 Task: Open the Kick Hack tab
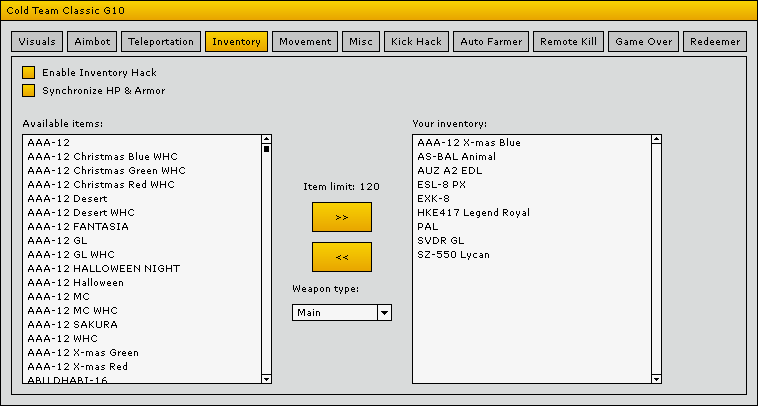pyautogui.click(x=416, y=42)
